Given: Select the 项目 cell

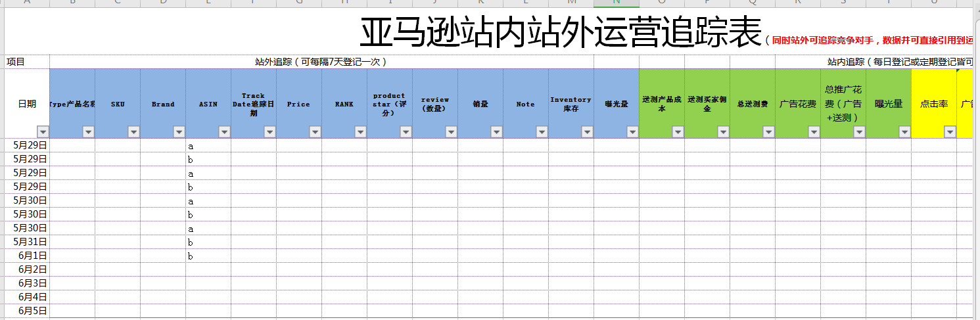Looking at the screenshot, I should coord(26,62).
